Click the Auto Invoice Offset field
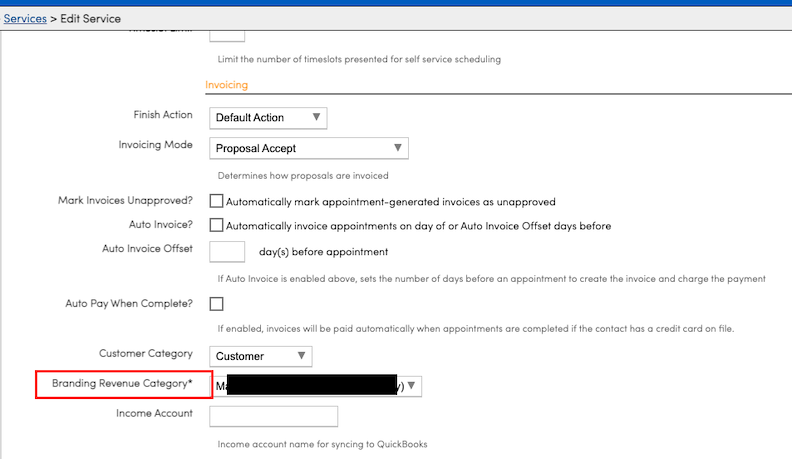This screenshot has width=792, height=459. coord(227,251)
